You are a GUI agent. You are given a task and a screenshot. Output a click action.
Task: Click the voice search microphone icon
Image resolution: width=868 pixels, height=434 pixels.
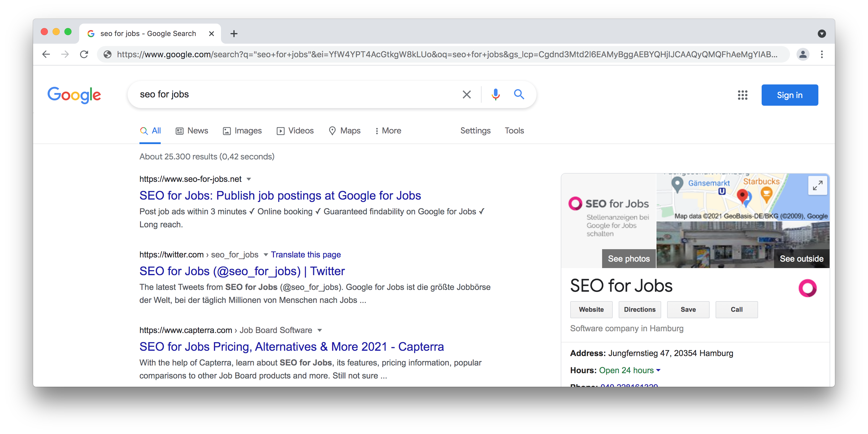coord(495,94)
